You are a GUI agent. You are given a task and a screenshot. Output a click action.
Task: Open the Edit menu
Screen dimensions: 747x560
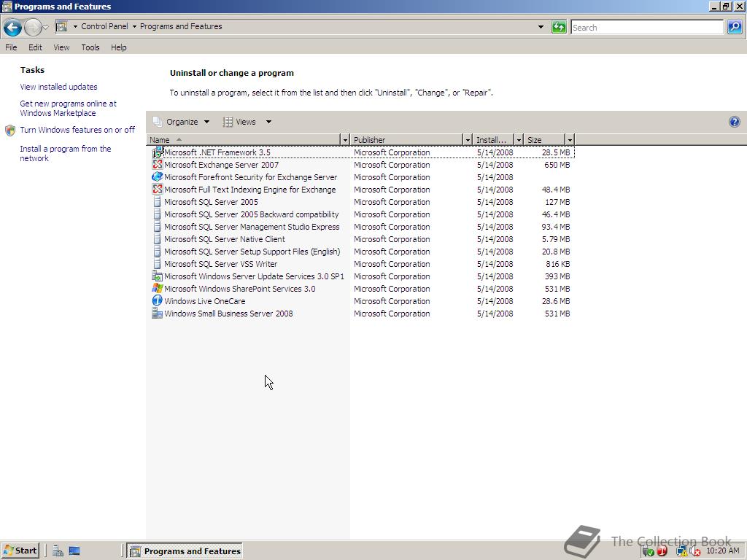click(35, 47)
